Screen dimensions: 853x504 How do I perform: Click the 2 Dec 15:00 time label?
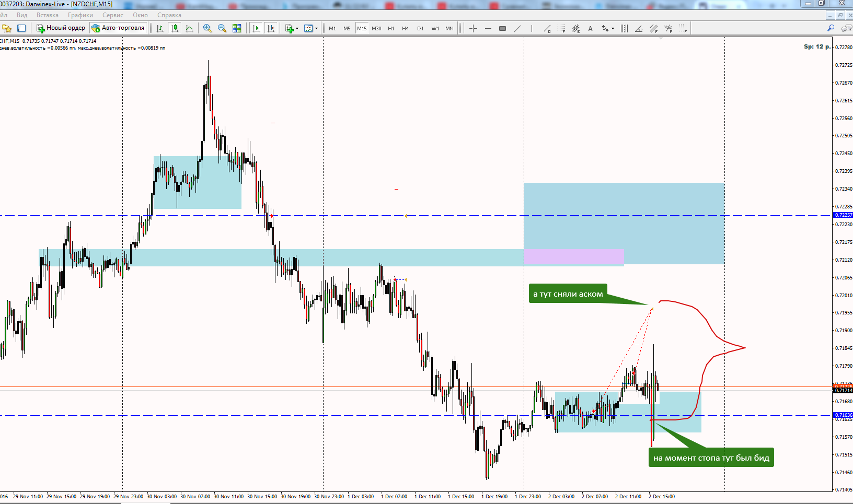(x=662, y=497)
